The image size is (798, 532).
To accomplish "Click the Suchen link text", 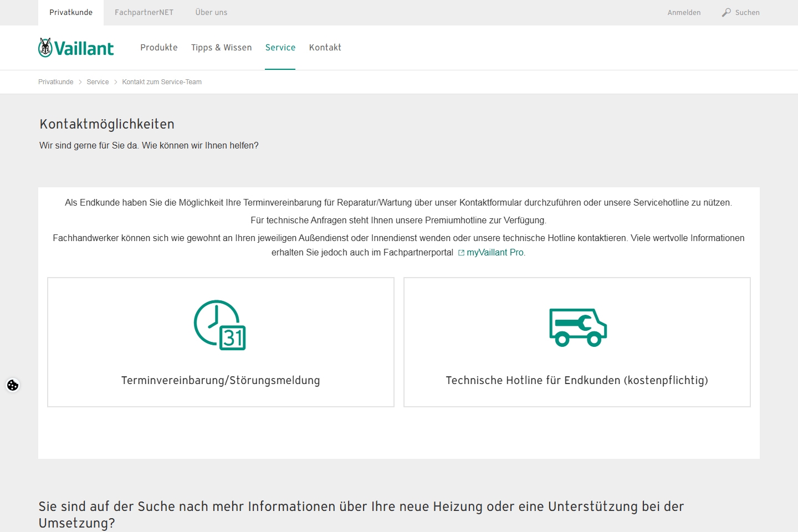I will point(747,12).
